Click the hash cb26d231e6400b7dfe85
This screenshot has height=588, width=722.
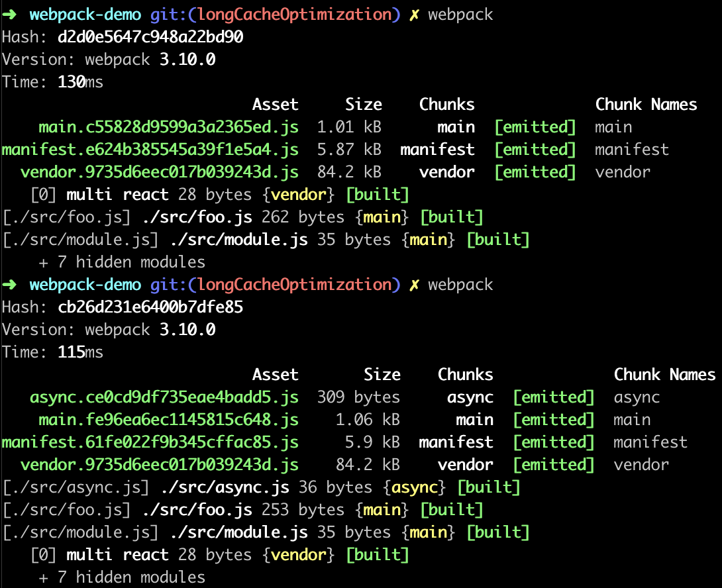point(150,307)
